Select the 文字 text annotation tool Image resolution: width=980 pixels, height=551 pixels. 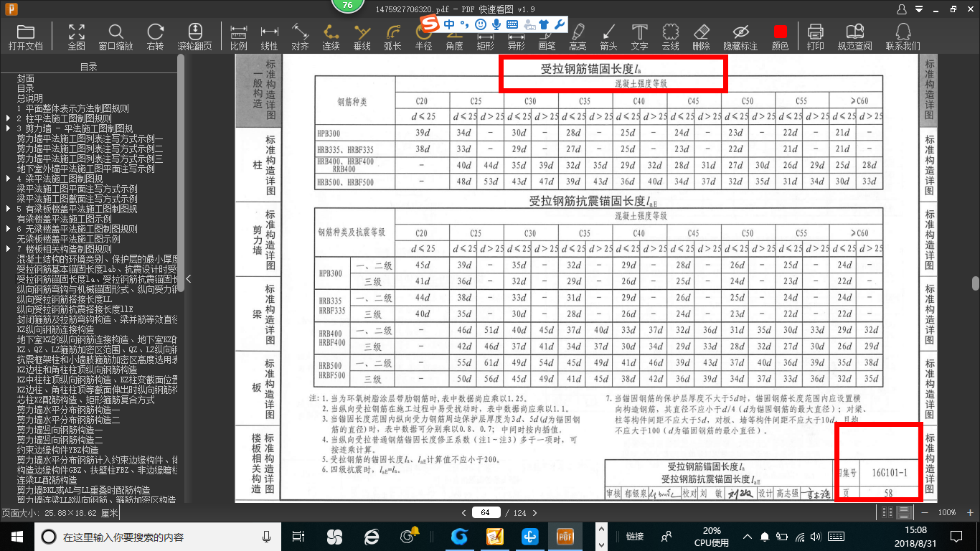(x=639, y=37)
